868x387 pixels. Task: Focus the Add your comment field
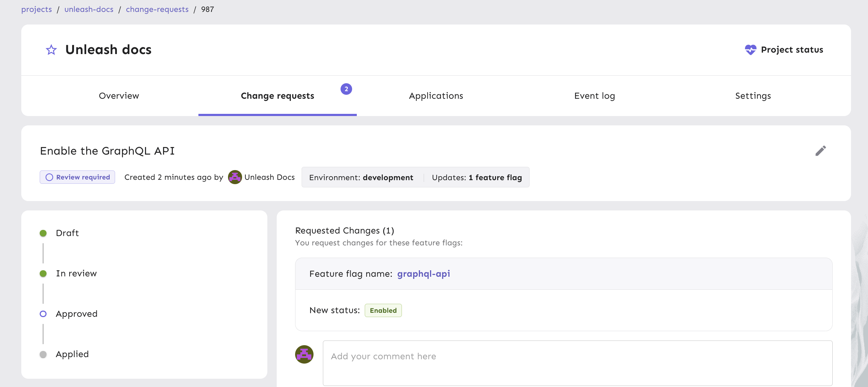click(578, 363)
